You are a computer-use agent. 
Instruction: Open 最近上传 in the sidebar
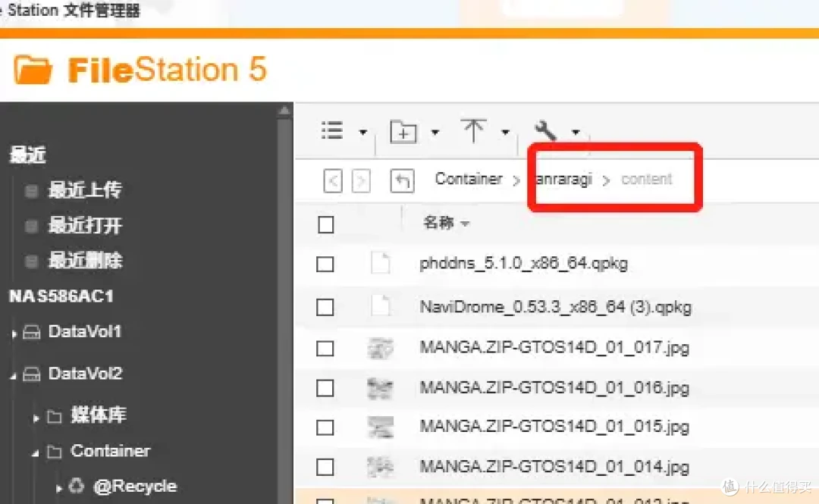(x=85, y=190)
